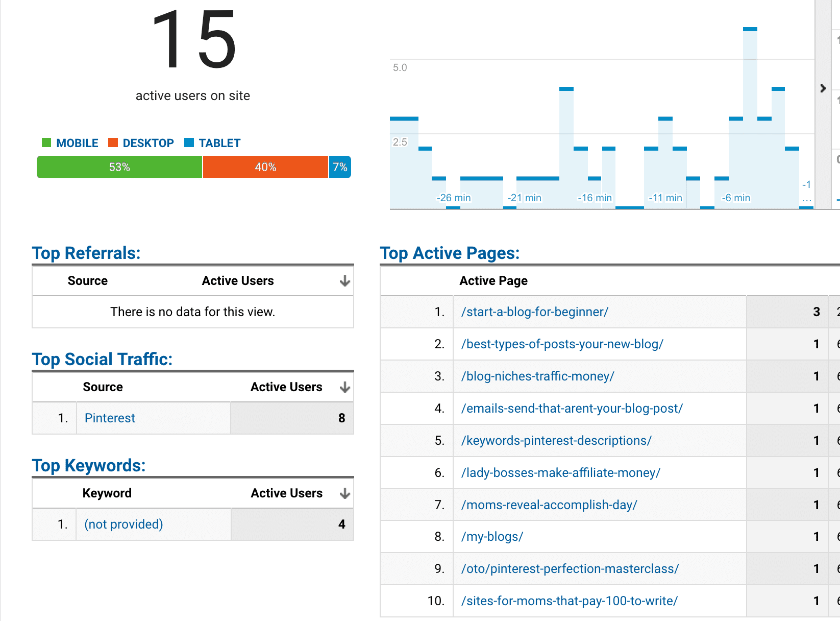Image resolution: width=840 pixels, height=621 pixels.
Task: Open the /moms-reveal-accomplish-day/ page link
Action: pyautogui.click(x=549, y=505)
